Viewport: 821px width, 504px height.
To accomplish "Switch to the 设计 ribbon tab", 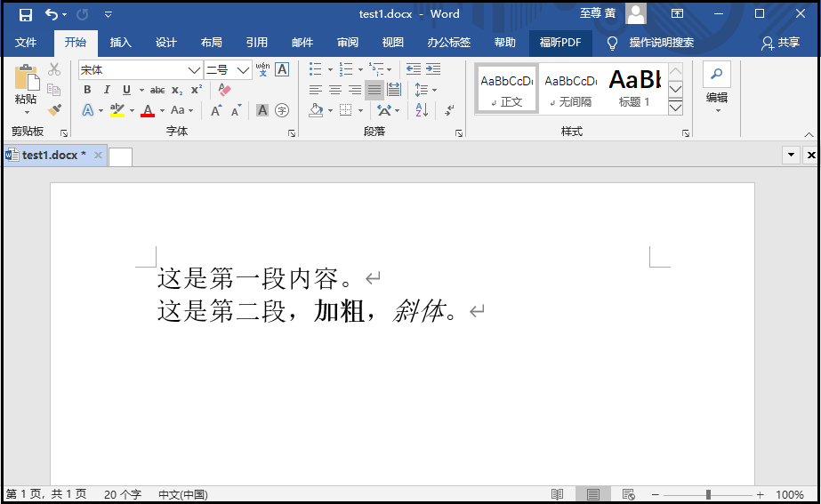I will click(x=166, y=43).
